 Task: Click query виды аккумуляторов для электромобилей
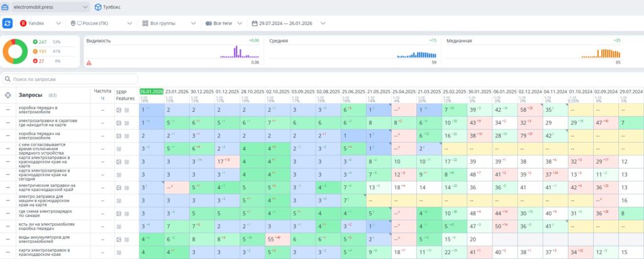point(44,240)
